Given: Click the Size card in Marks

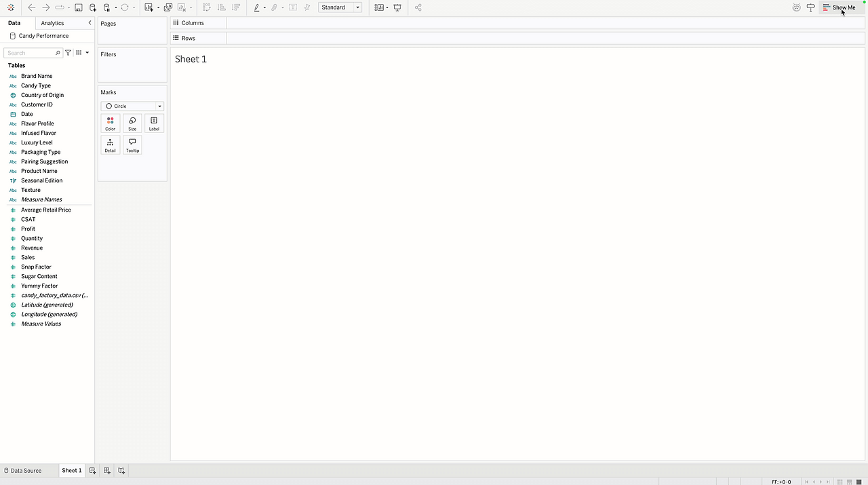Looking at the screenshot, I should tap(132, 123).
